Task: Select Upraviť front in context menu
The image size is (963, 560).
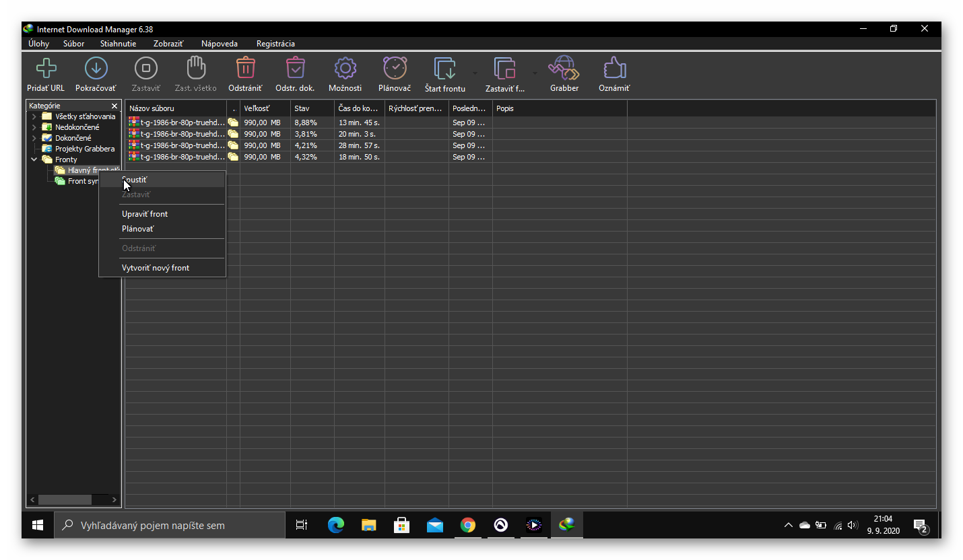Action: [145, 214]
